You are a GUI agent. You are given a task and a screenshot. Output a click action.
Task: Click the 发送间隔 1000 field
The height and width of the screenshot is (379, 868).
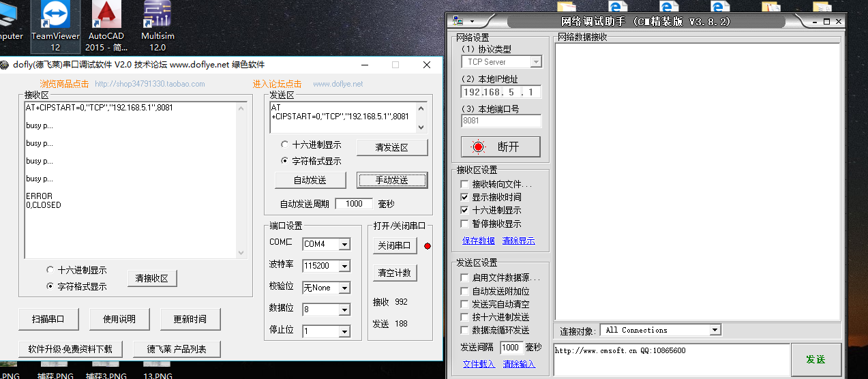[511, 348]
